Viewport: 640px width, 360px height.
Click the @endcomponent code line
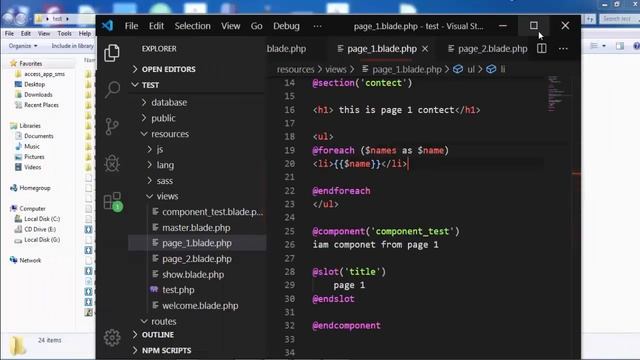[x=347, y=326]
